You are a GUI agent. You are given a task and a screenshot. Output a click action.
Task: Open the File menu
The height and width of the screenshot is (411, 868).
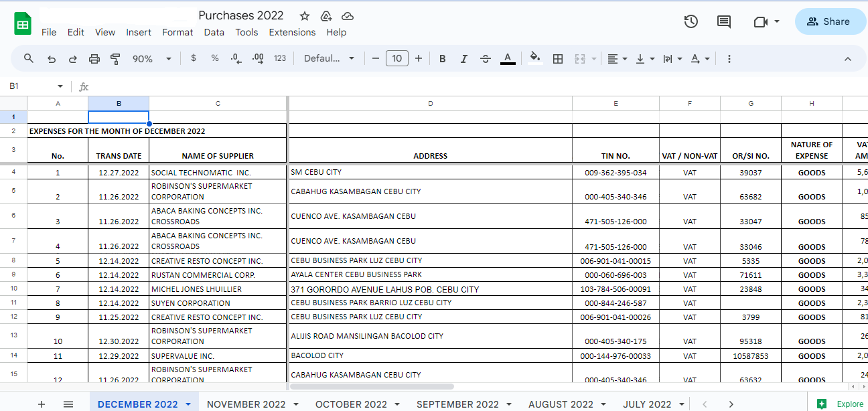point(49,32)
